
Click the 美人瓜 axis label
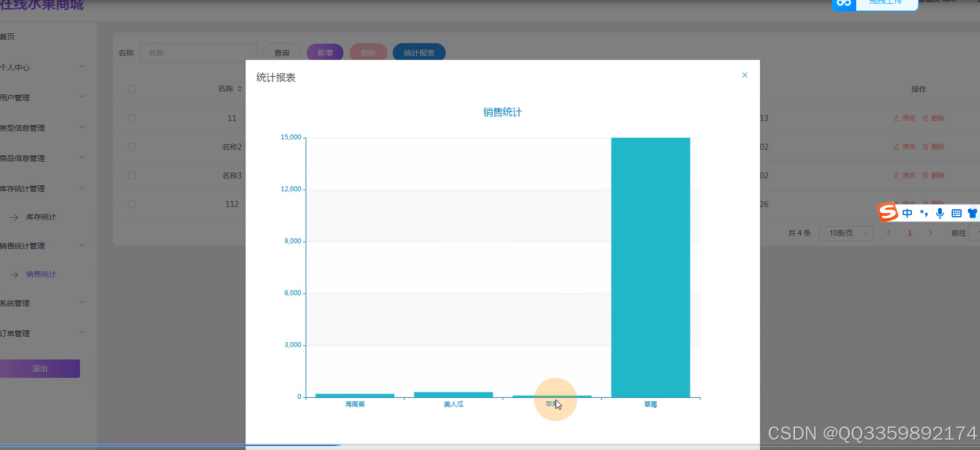point(453,404)
